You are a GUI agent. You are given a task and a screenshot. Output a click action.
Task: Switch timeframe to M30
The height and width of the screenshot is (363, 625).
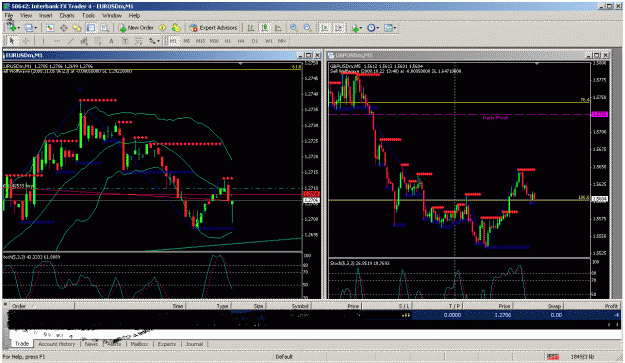pyautogui.click(x=214, y=41)
